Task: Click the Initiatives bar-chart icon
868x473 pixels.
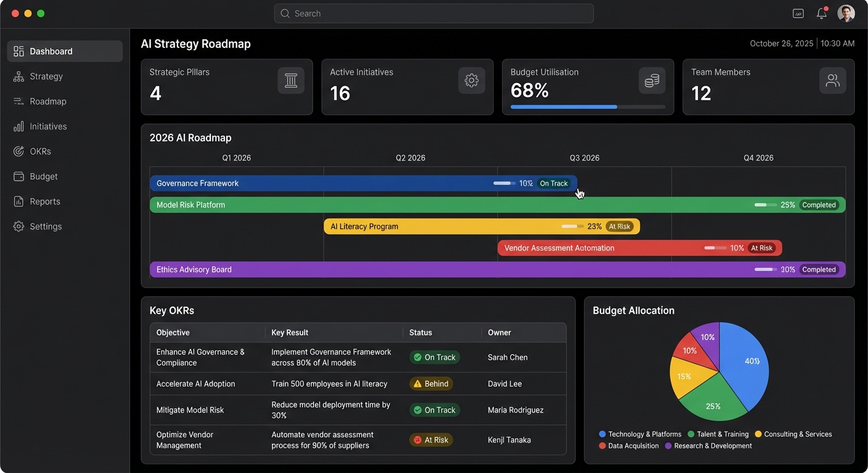Action: (19, 126)
